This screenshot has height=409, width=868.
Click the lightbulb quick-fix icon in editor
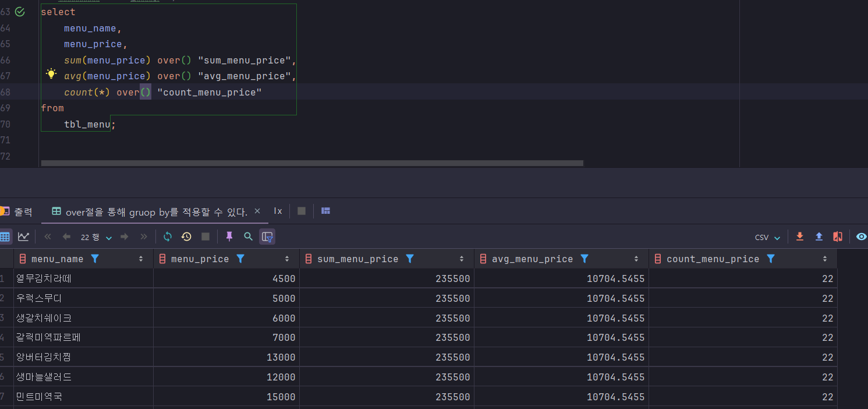[51, 74]
